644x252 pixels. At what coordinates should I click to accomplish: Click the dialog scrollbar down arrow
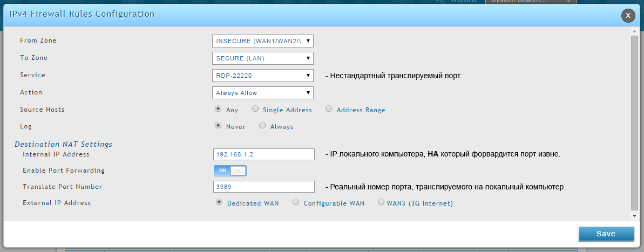pyautogui.click(x=634, y=215)
